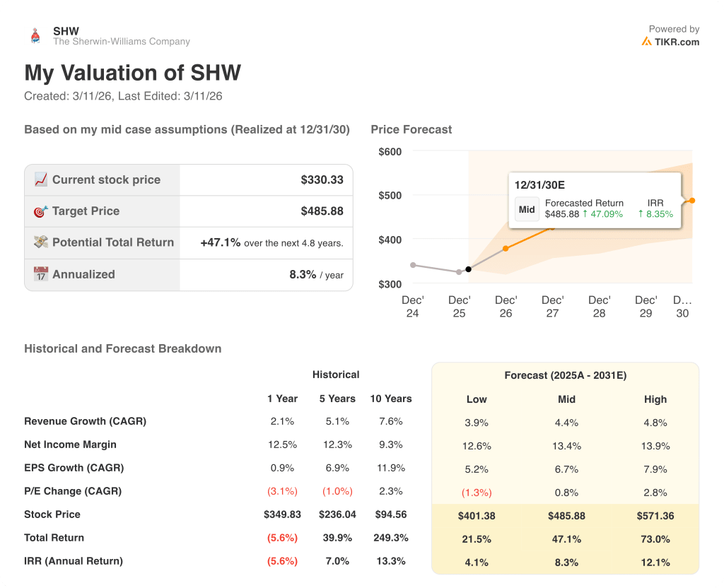Click the 12/31/30E tooltip header
The width and height of the screenshot is (724, 588).
539,184
